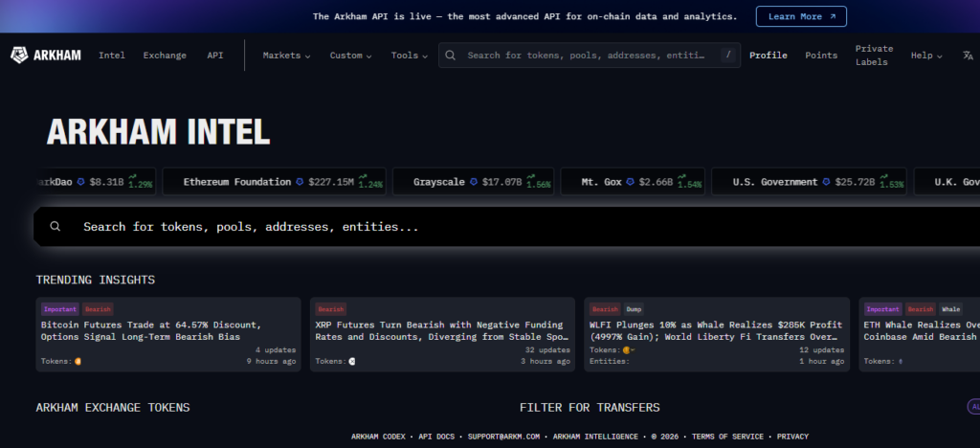Click the Whale tag on the ETH Whale card

point(950,309)
